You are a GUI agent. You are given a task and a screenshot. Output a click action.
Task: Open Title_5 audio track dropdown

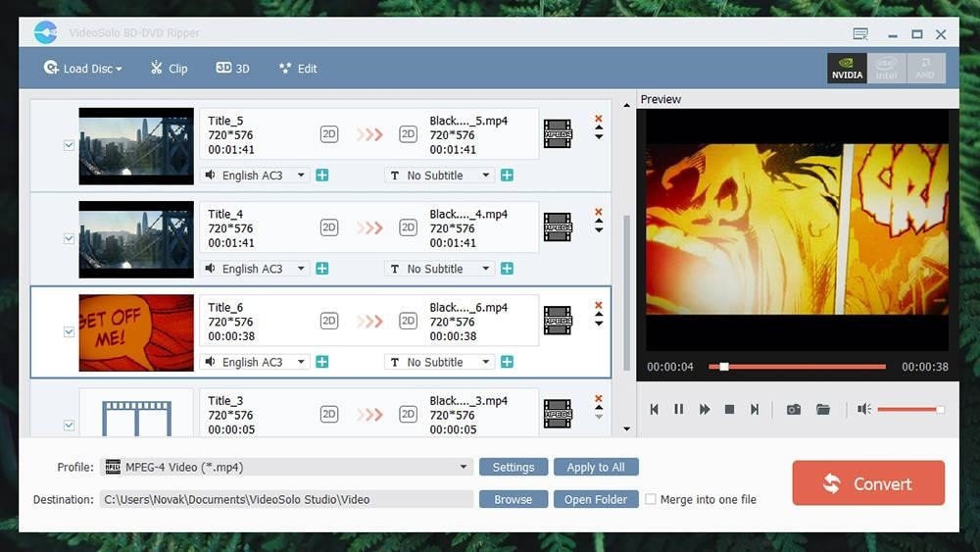[255, 176]
